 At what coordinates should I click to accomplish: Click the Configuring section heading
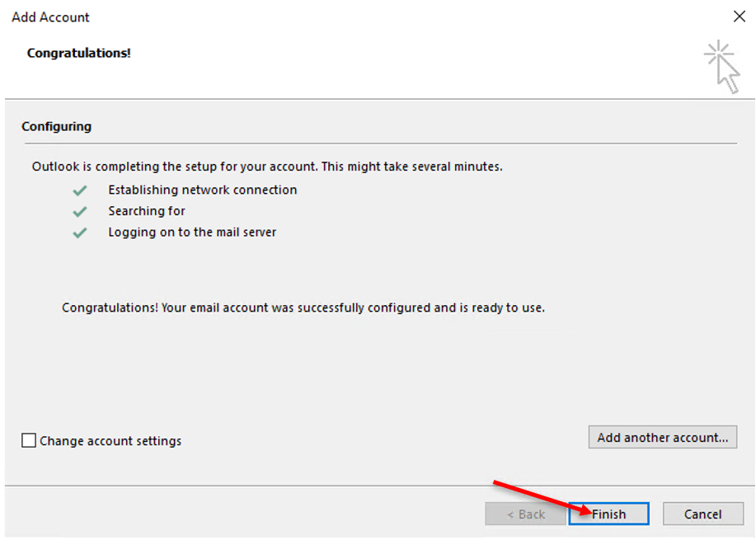click(x=57, y=127)
